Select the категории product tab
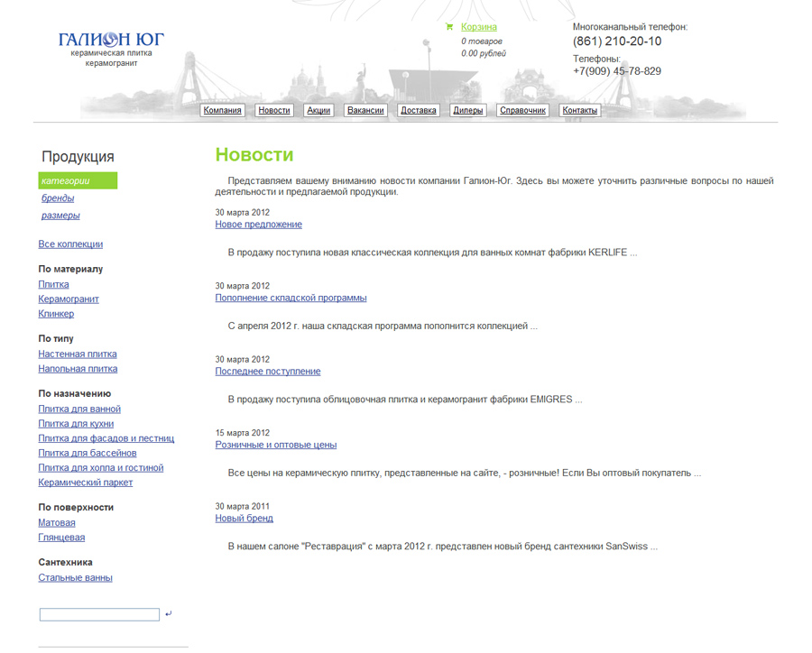This screenshot has height=653, width=812. coord(66,181)
